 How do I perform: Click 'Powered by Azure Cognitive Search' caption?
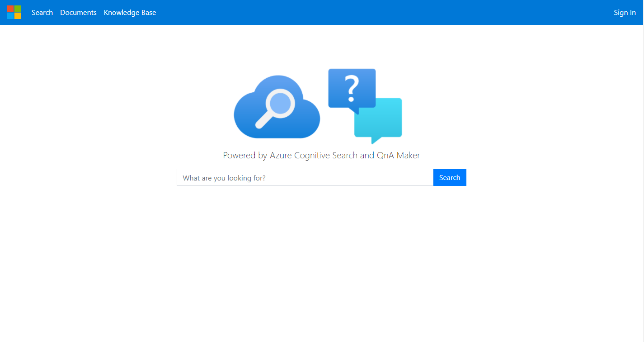coord(321,155)
